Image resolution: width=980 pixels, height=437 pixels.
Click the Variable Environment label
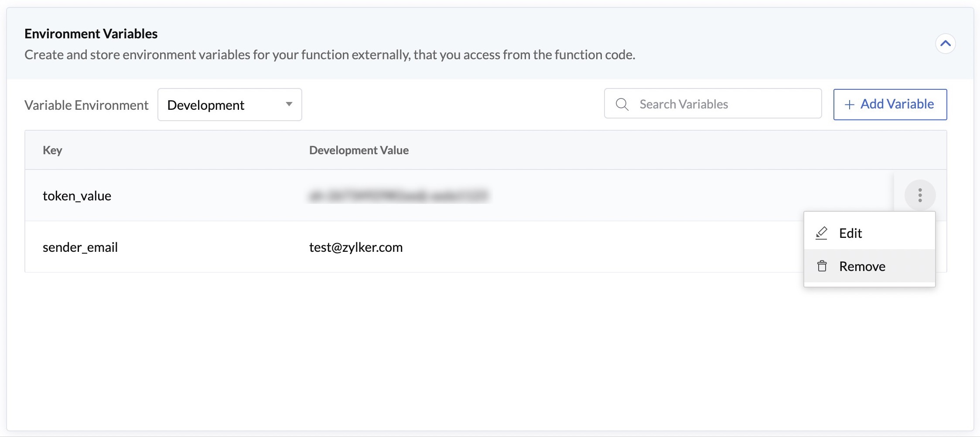click(x=86, y=105)
